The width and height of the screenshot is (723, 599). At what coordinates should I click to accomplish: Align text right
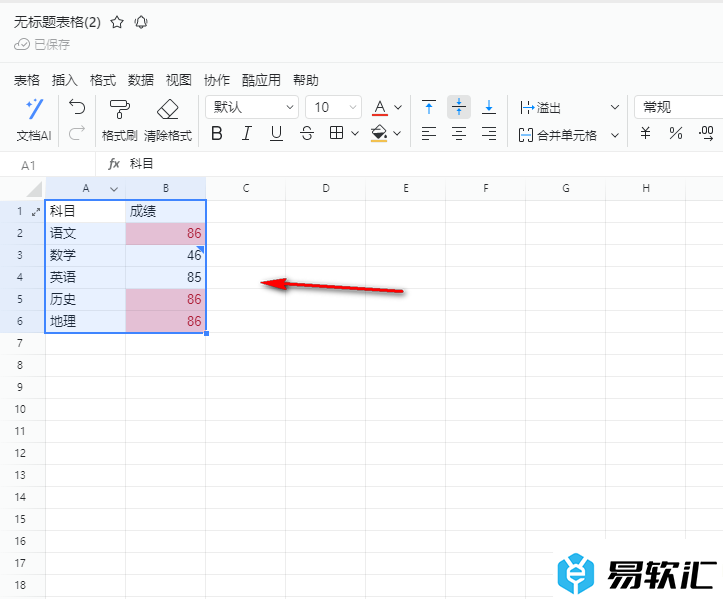click(489, 134)
